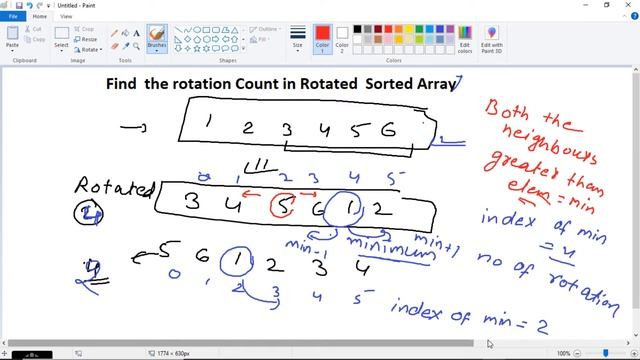Image resolution: width=640 pixels, height=360 pixels.
Task: Expand the Shapes gallery more arrow
Action: tap(244, 49)
